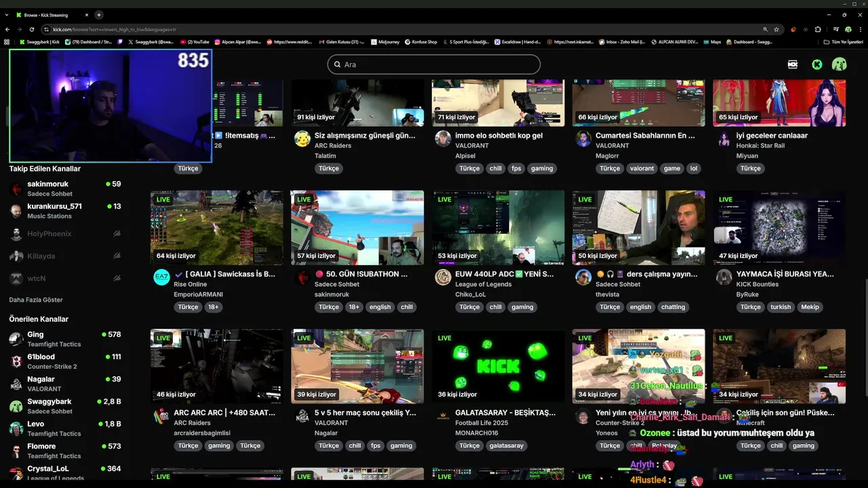Open the (2) YouTube bookmark
The height and width of the screenshot is (488, 868).
tap(195, 42)
